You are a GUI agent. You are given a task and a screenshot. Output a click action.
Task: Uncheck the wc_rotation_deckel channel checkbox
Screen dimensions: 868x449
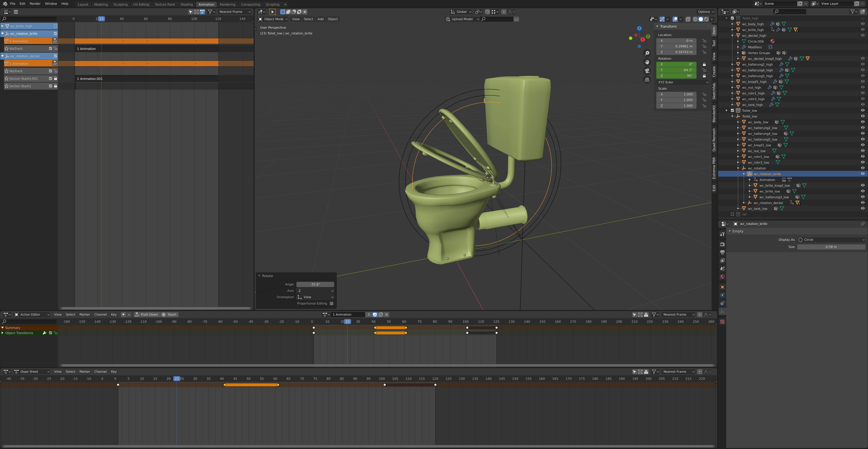(55, 56)
